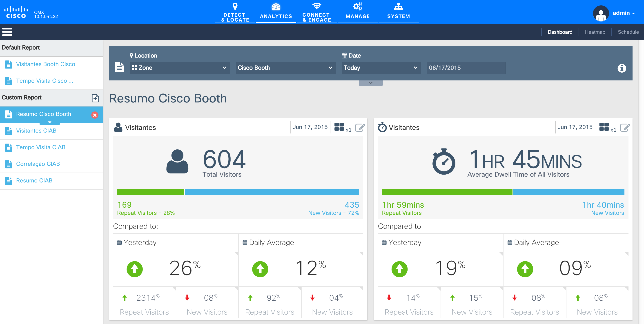
Task: Click Resumo Cisco Booth title
Action: pyautogui.click(x=168, y=98)
